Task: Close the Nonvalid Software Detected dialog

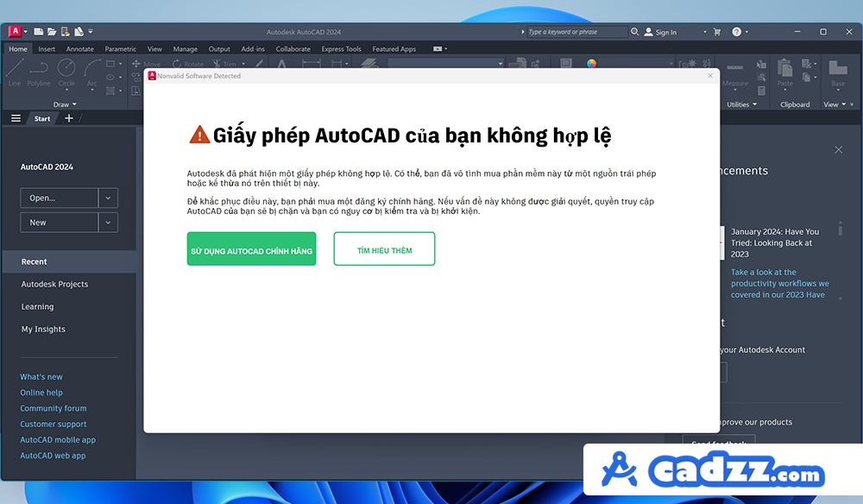Action: 710,76
